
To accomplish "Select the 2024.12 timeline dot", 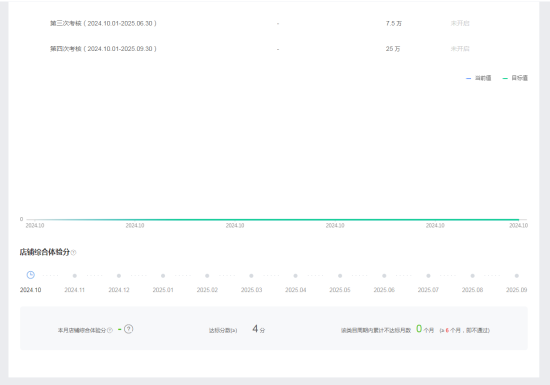I will tap(119, 276).
